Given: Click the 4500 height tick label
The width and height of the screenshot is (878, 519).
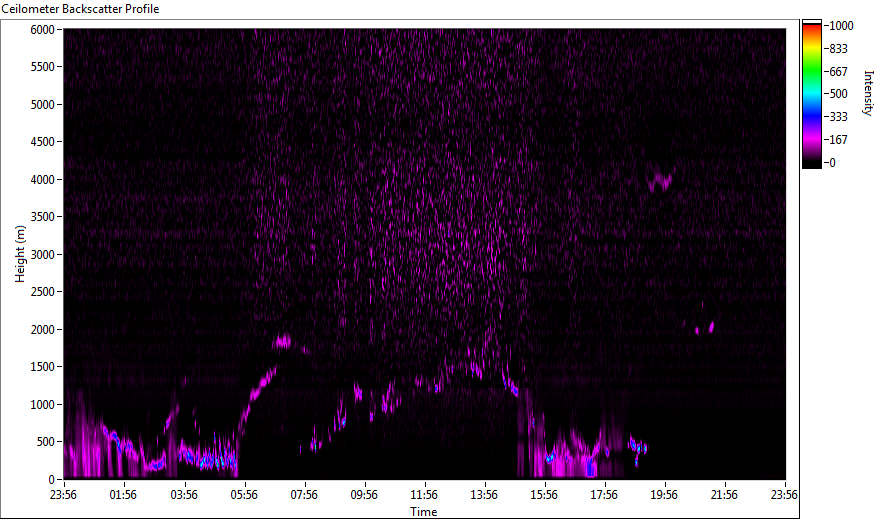Looking at the screenshot, I should 43,142.
